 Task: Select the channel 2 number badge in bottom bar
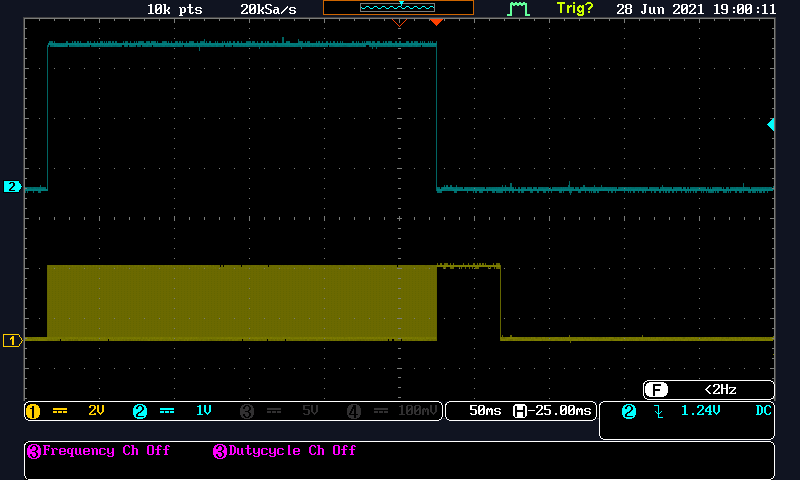click(140, 411)
